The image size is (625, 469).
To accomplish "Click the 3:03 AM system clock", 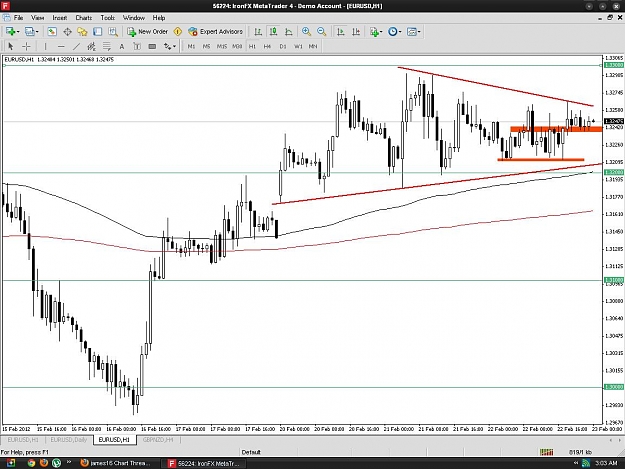I will 606,463.
